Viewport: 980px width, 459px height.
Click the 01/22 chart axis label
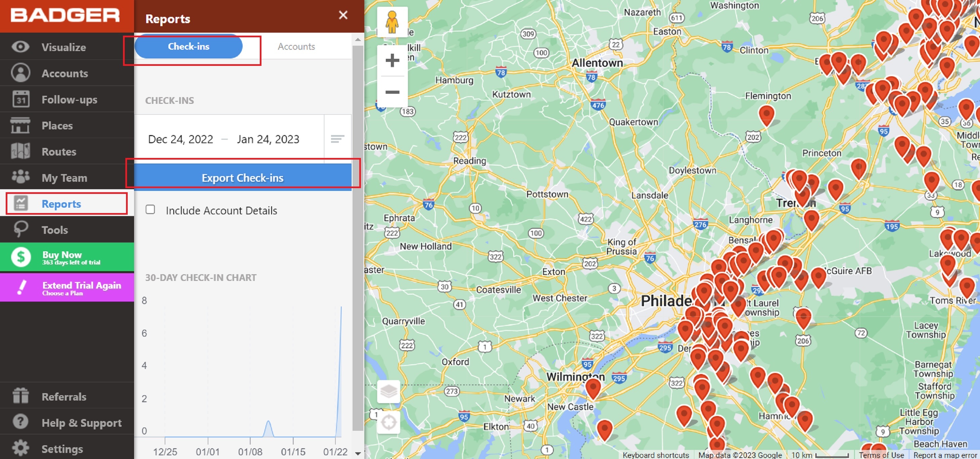coord(335,452)
